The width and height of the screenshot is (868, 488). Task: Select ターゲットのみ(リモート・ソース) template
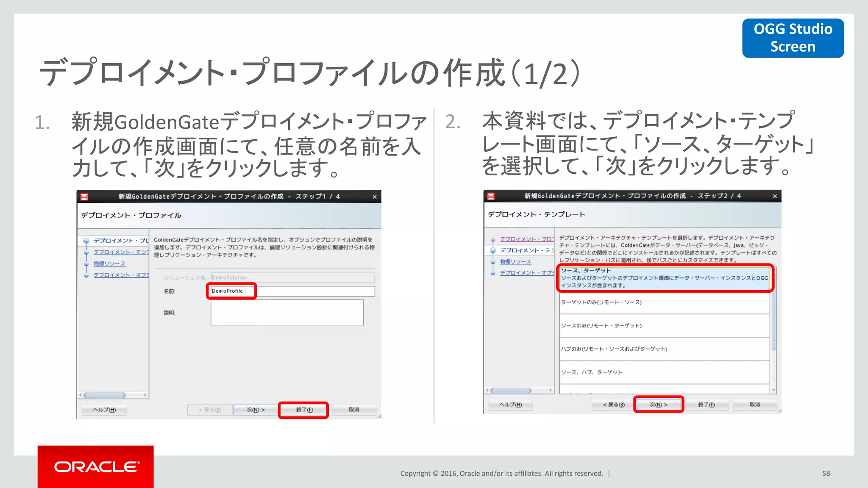[665, 302]
